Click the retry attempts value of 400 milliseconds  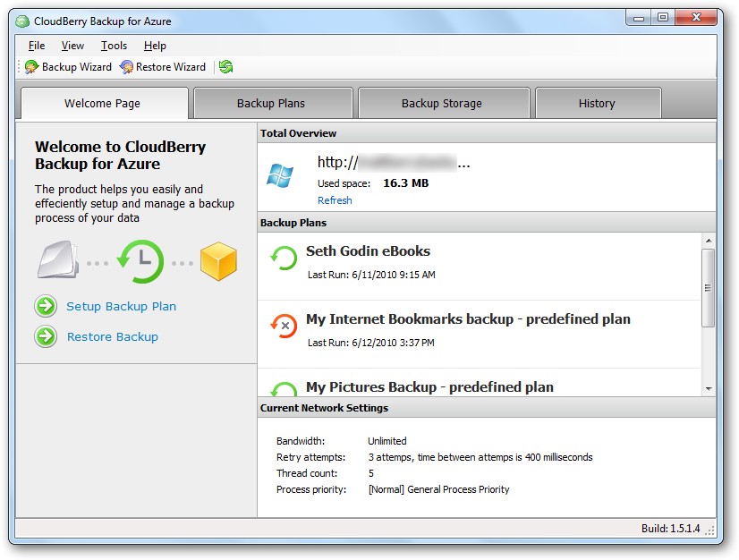coord(480,457)
